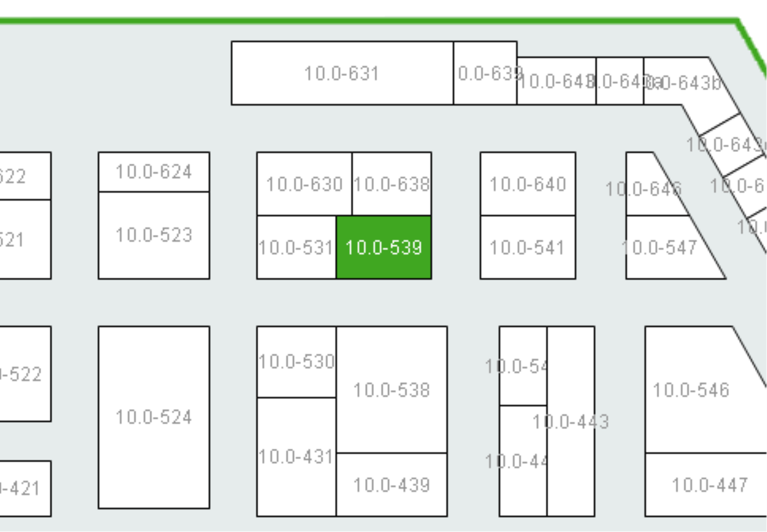Open booth 10.0-523 details
The width and height of the screenshot is (767, 532).
coord(154,235)
